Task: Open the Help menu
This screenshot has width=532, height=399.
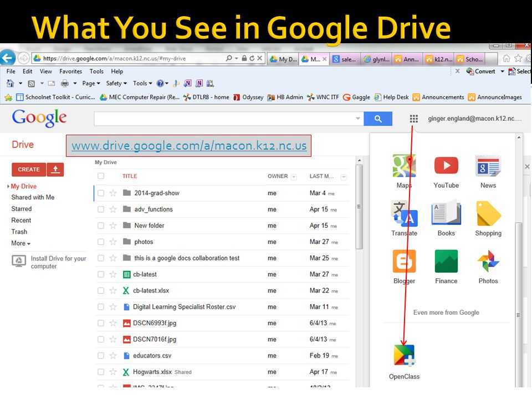Action: click(x=117, y=71)
